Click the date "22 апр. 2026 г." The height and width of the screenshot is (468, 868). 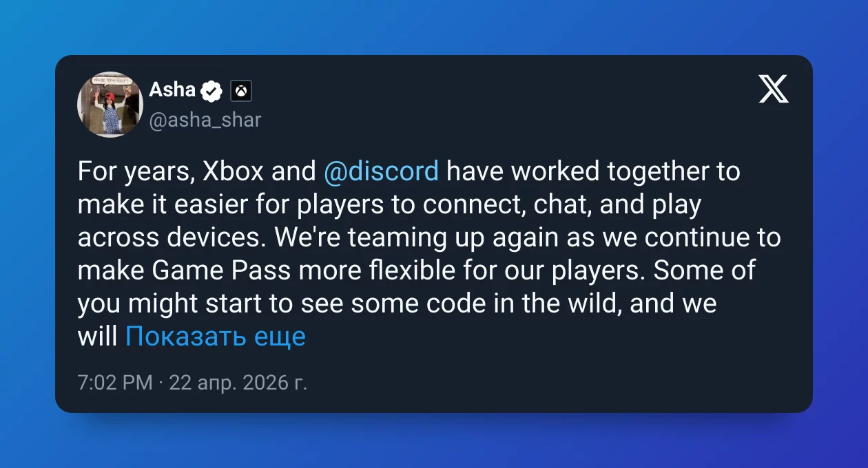[x=238, y=383]
